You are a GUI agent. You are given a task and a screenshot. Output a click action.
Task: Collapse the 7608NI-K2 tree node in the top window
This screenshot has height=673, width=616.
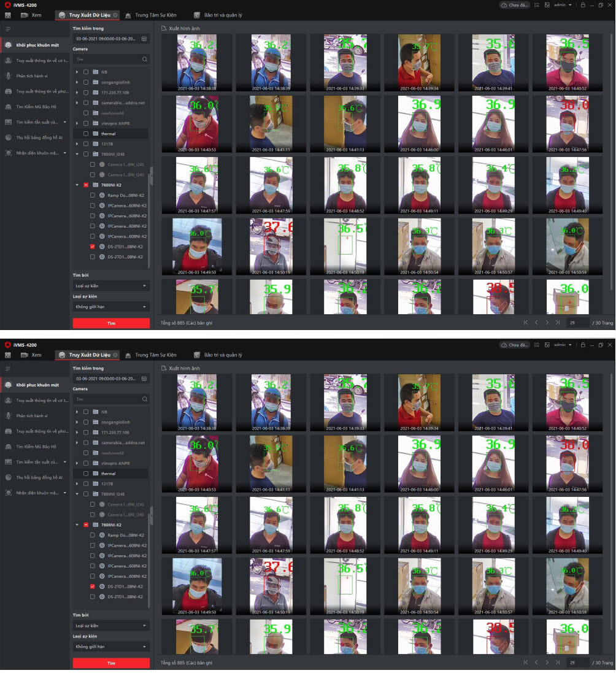[77, 185]
